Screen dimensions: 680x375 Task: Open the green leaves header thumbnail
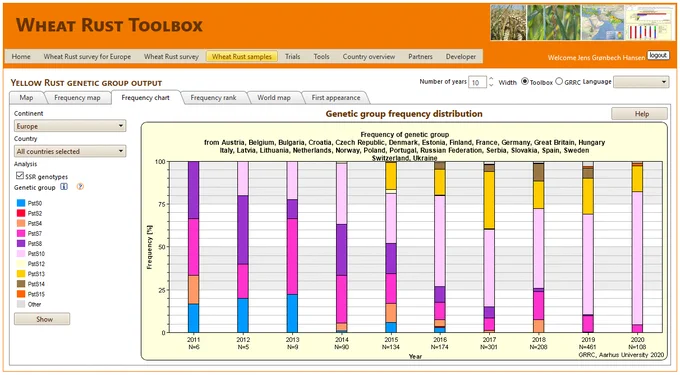553,23
